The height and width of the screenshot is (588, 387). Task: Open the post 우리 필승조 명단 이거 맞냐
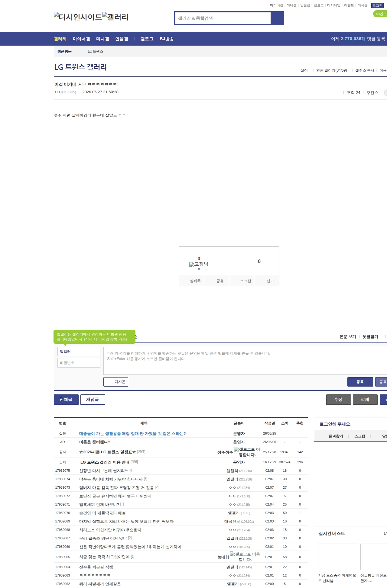point(103,538)
